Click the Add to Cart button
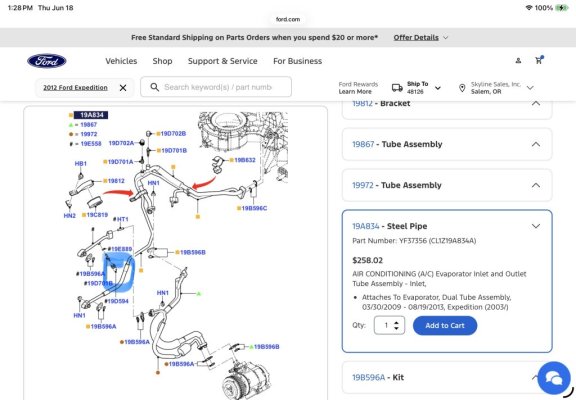Image resolution: width=576 pixels, height=400 pixels. (x=445, y=325)
